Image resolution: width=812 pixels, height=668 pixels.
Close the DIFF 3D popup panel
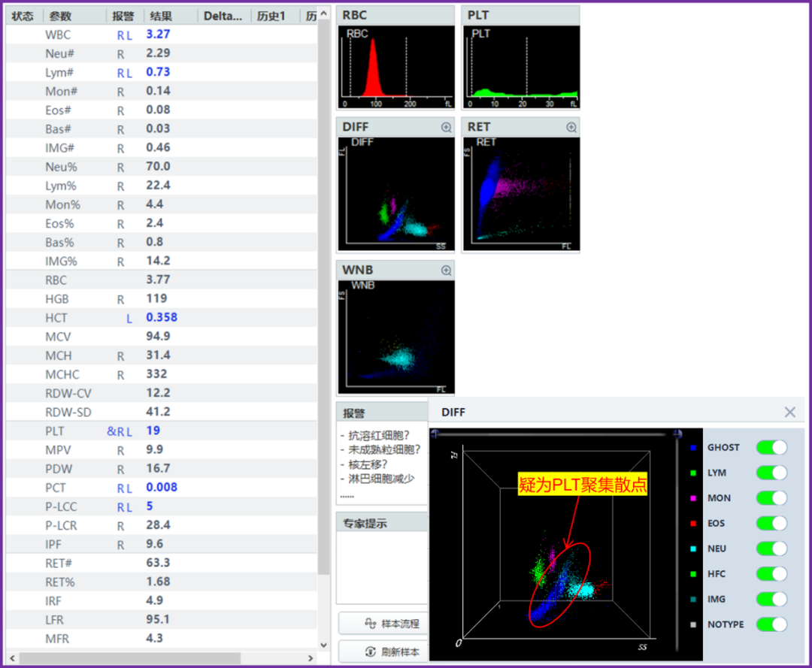(789, 412)
